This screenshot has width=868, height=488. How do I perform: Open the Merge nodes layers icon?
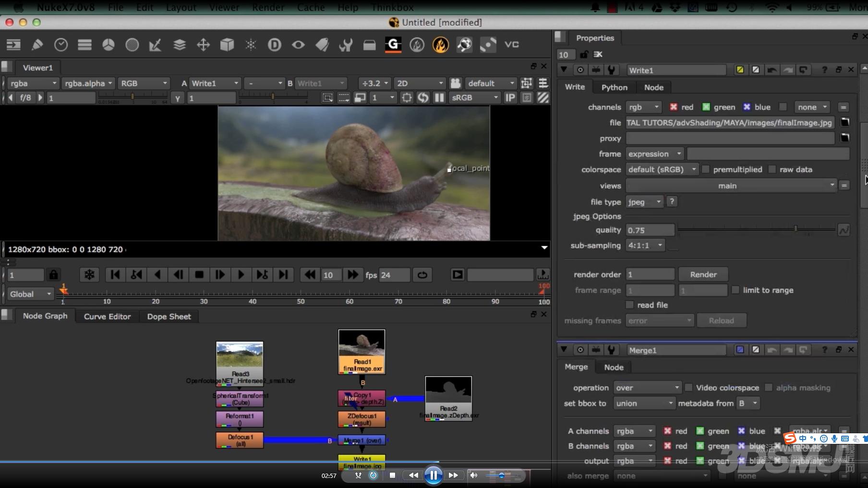180,45
